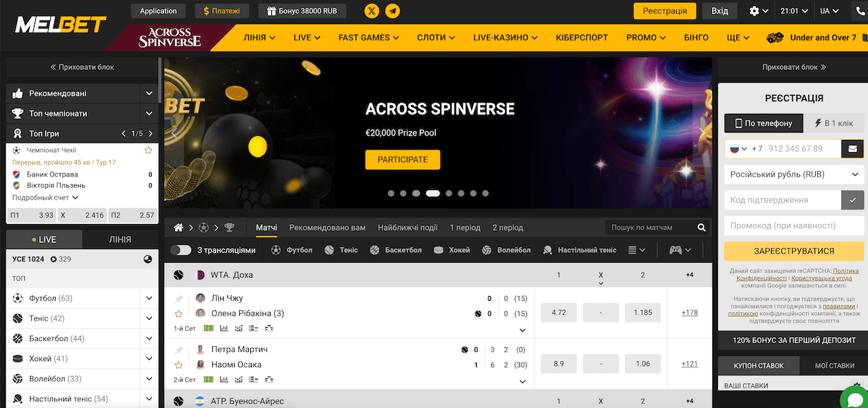This screenshot has height=408, width=868.
Task: Click the Промокод input field
Action: (794, 225)
